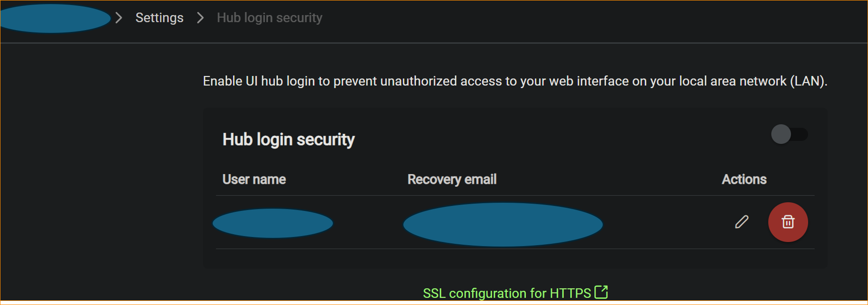This screenshot has width=868, height=305.
Task: Click the Actions column header
Action: [x=744, y=179]
